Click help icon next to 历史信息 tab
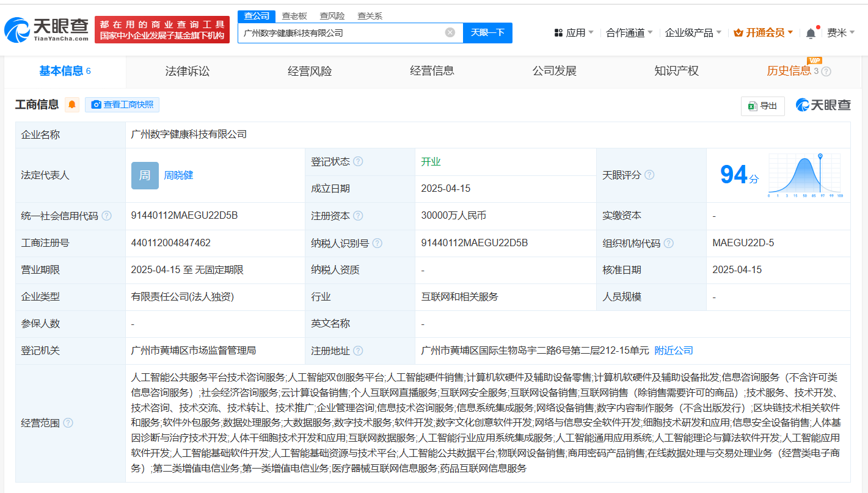Image resolution: width=868 pixels, height=493 pixels. click(826, 71)
